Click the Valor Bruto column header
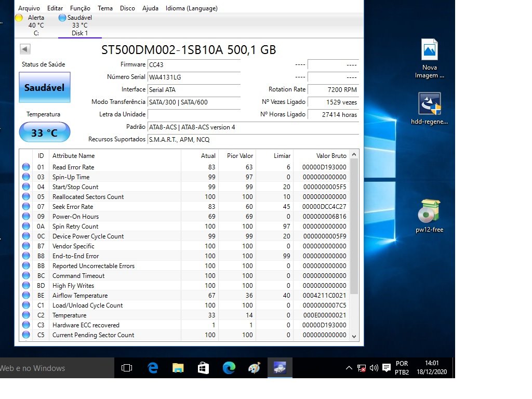The image size is (532, 399). 331,156
